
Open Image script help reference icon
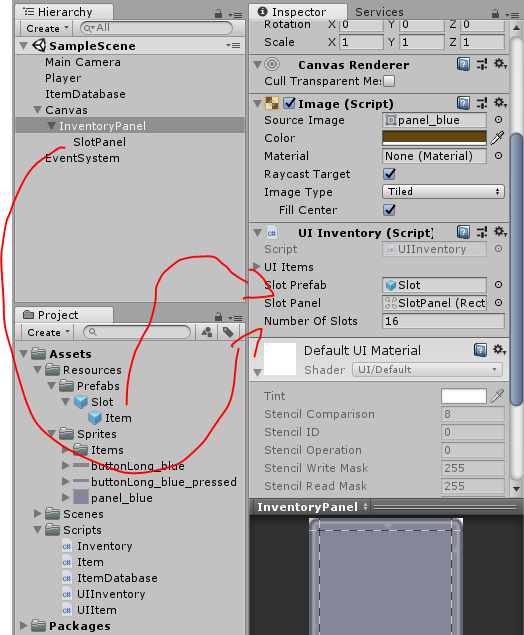pos(464,103)
